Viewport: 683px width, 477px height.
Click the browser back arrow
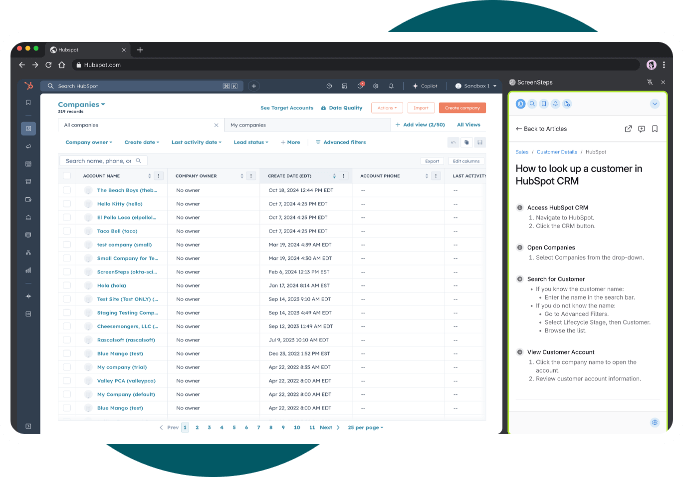click(22, 65)
